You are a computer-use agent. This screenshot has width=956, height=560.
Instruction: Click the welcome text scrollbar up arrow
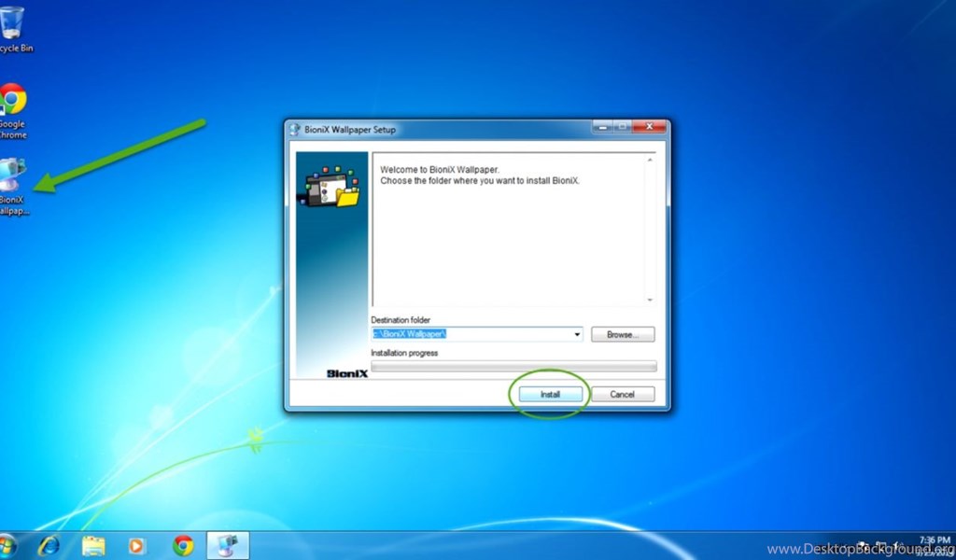(x=650, y=160)
